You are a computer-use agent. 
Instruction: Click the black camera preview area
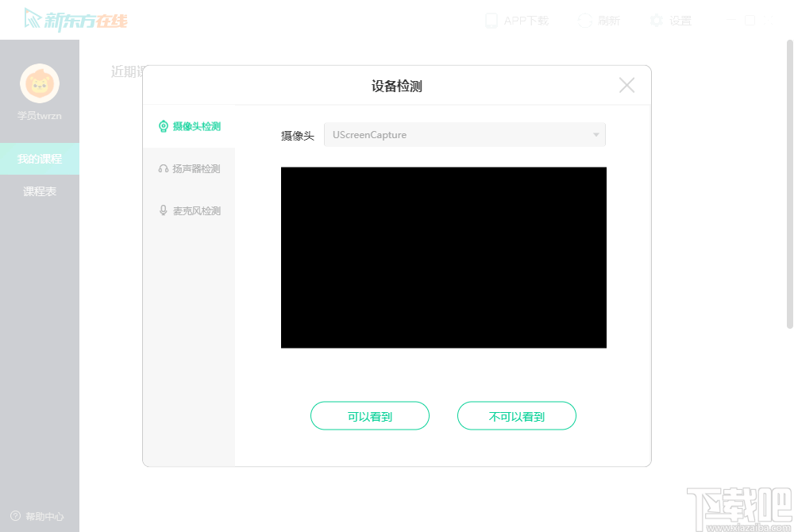443,257
